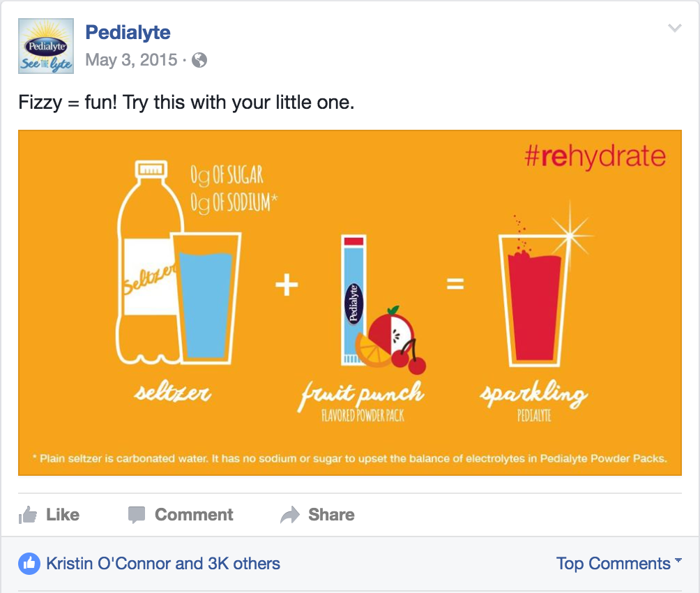Click the thumbs-up Like icon
This screenshot has height=593, width=700.
(28, 515)
